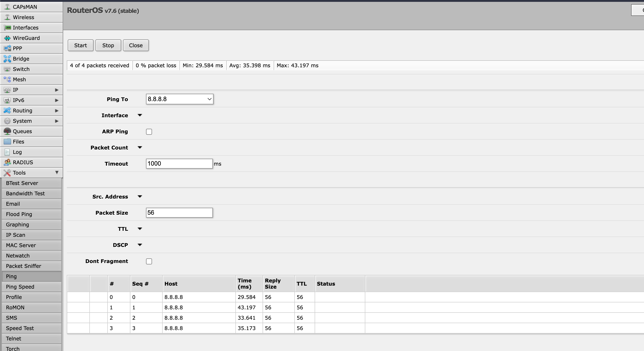Click the Reply Size column header

[x=278, y=284]
